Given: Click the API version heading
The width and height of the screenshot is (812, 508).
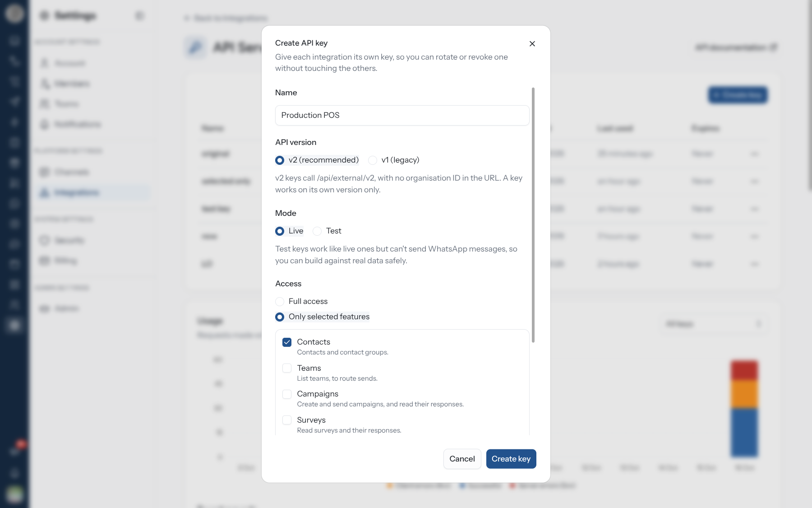Looking at the screenshot, I should coord(295,142).
